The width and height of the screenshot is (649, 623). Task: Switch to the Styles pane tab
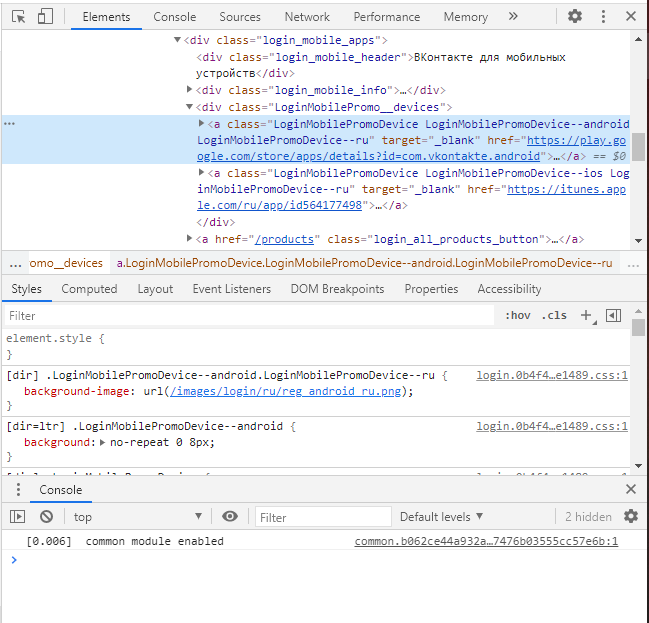(26, 289)
